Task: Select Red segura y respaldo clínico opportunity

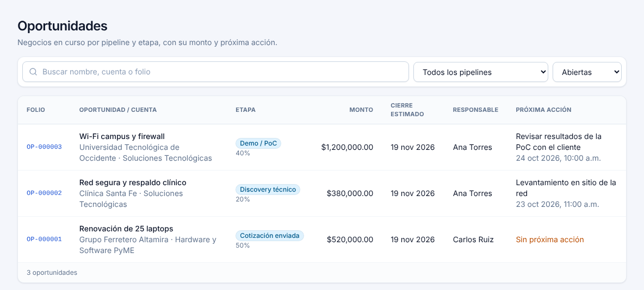Action: [133, 182]
